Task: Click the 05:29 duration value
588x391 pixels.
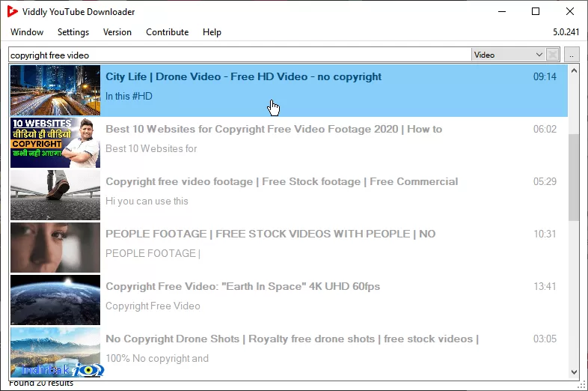Action: (x=545, y=181)
